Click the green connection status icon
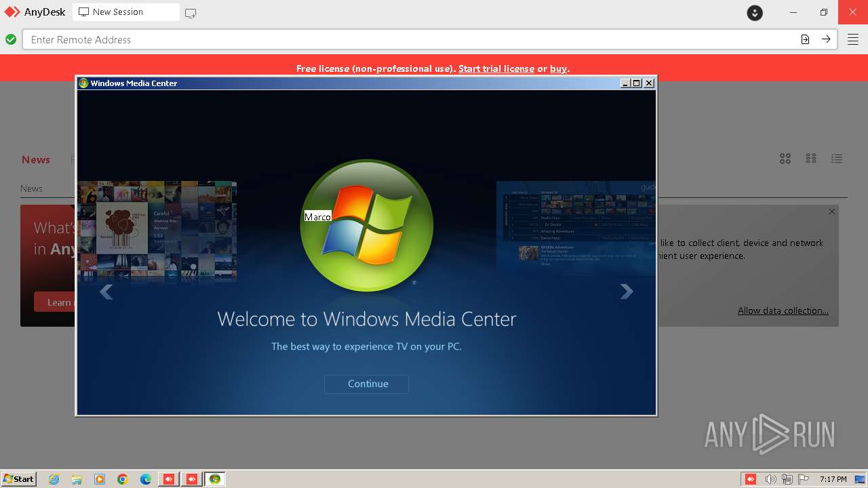Screen dimensions: 868x488 [x=11, y=39]
